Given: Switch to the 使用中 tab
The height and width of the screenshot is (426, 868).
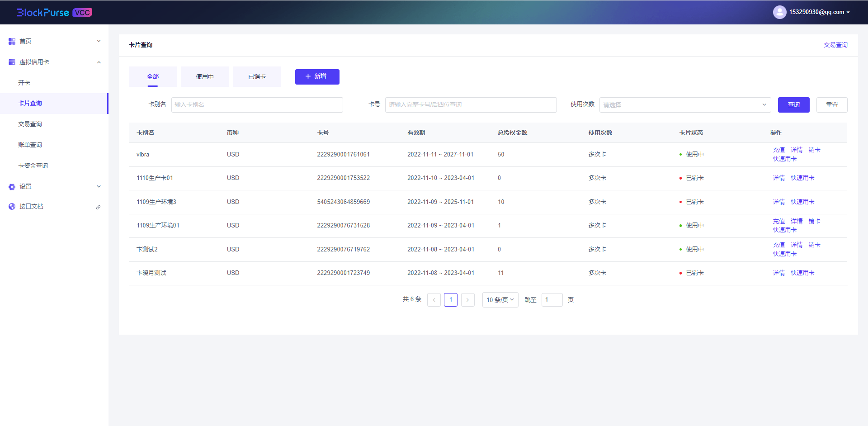Looking at the screenshot, I should 205,76.
